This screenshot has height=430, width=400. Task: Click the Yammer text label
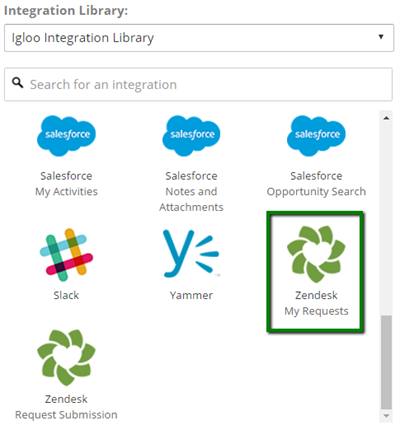[191, 295]
